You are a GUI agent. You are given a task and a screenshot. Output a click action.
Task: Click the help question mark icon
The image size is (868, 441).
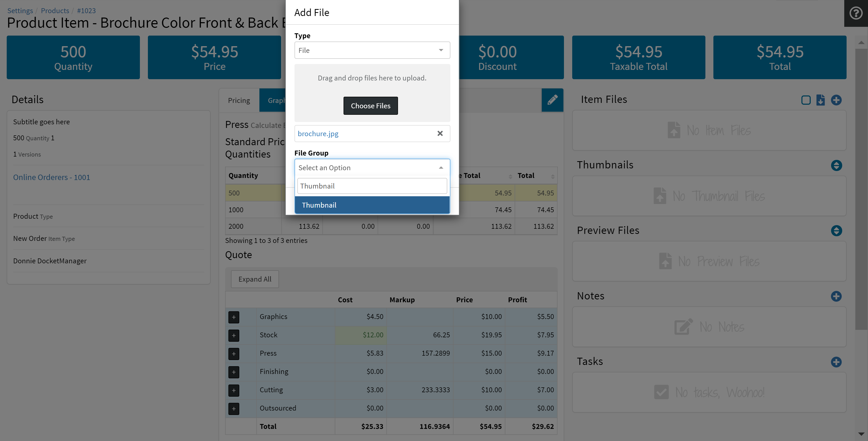[x=856, y=13]
